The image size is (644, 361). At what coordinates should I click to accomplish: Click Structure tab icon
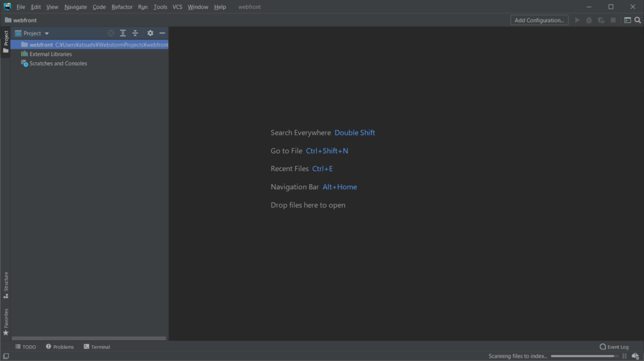pos(6,296)
